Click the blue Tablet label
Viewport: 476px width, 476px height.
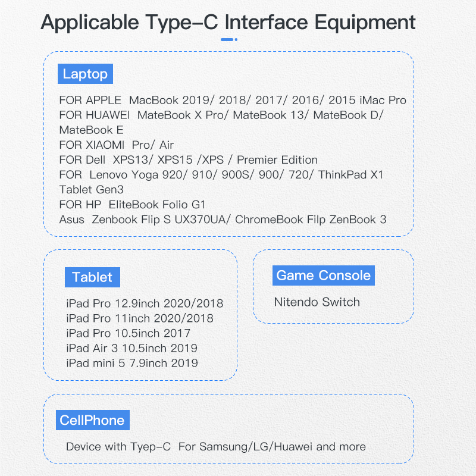coord(92,277)
